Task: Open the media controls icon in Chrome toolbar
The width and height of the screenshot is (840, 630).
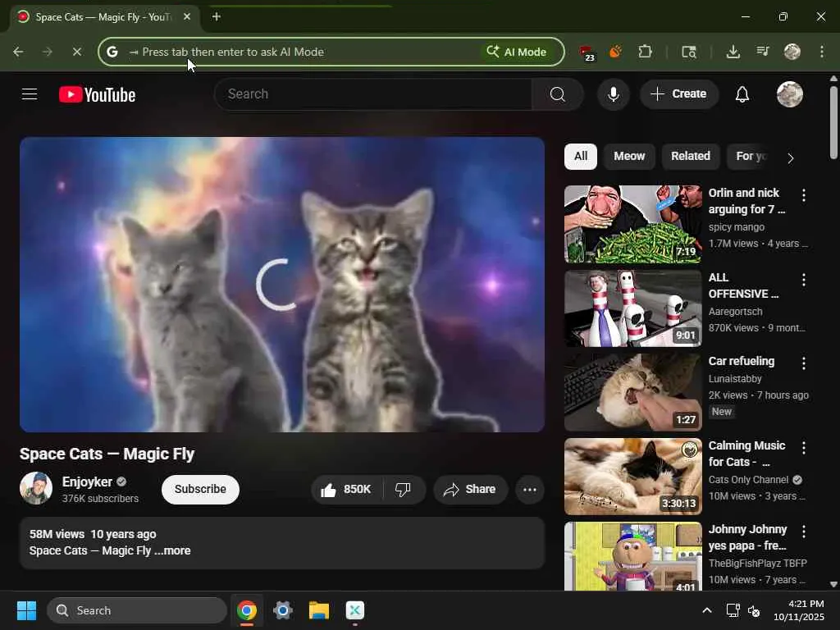Action: [x=763, y=52]
